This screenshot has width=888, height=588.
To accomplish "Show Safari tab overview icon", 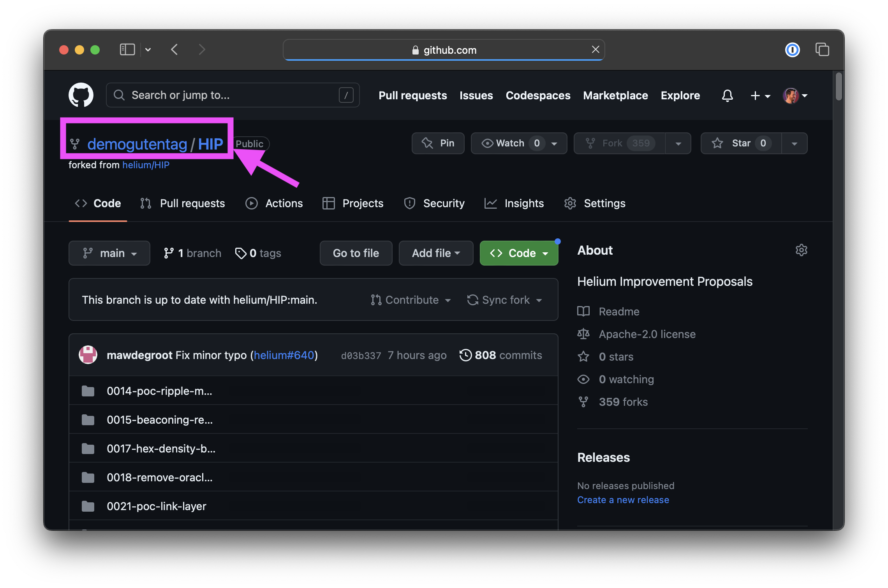I will [x=822, y=50].
